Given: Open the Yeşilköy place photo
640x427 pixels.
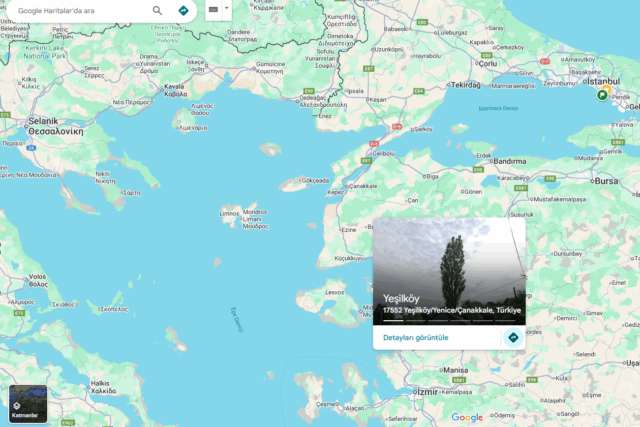Looking at the screenshot, I should tap(449, 271).
